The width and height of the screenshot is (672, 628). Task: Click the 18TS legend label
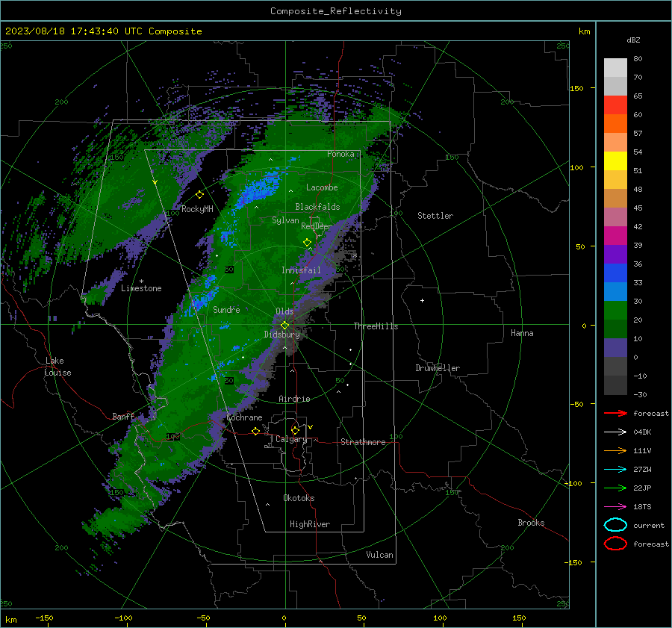[x=642, y=507]
